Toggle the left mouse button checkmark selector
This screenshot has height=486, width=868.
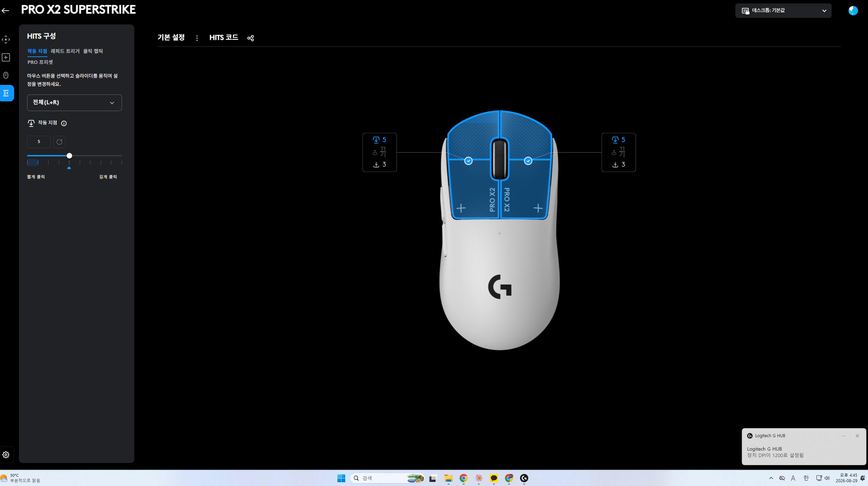[468, 161]
